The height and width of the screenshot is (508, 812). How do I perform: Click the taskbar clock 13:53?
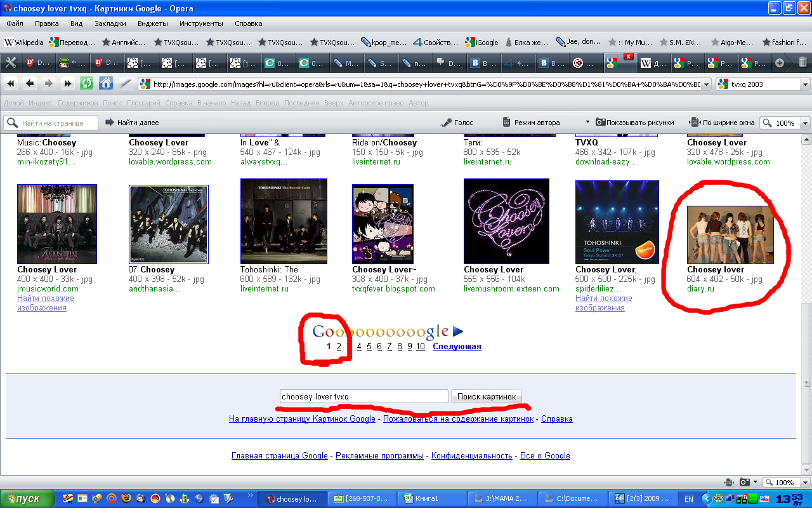(x=790, y=499)
